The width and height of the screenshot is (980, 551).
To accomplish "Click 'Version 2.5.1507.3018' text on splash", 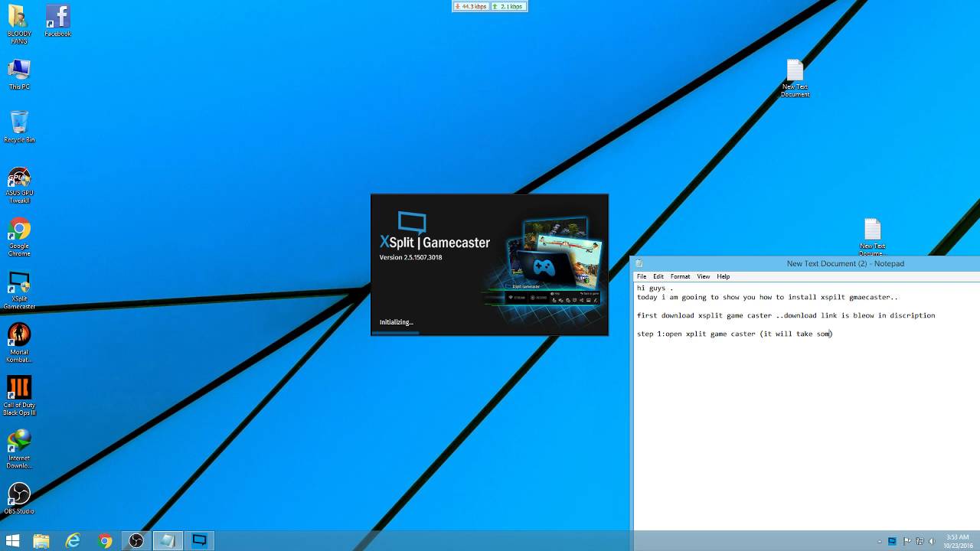I will pyautogui.click(x=410, y=257).
